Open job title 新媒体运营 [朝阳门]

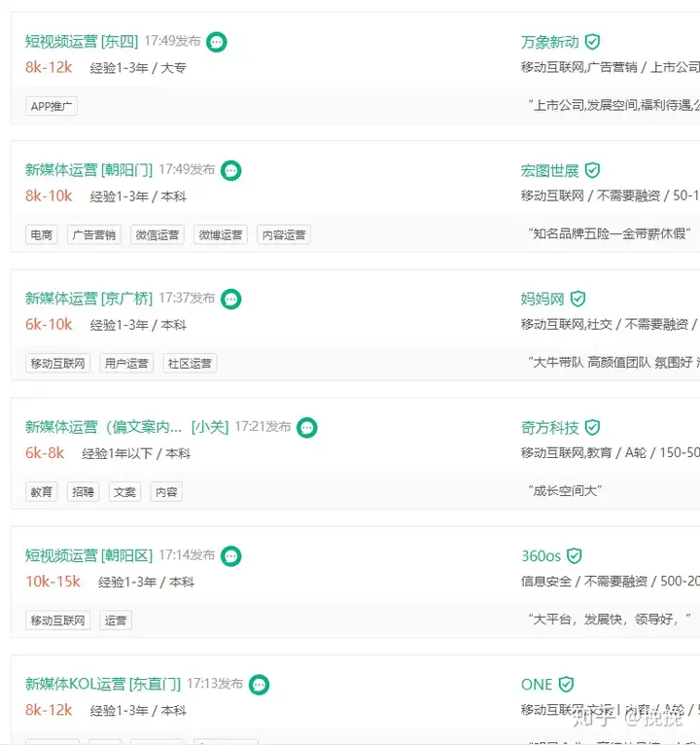(88, 169)
